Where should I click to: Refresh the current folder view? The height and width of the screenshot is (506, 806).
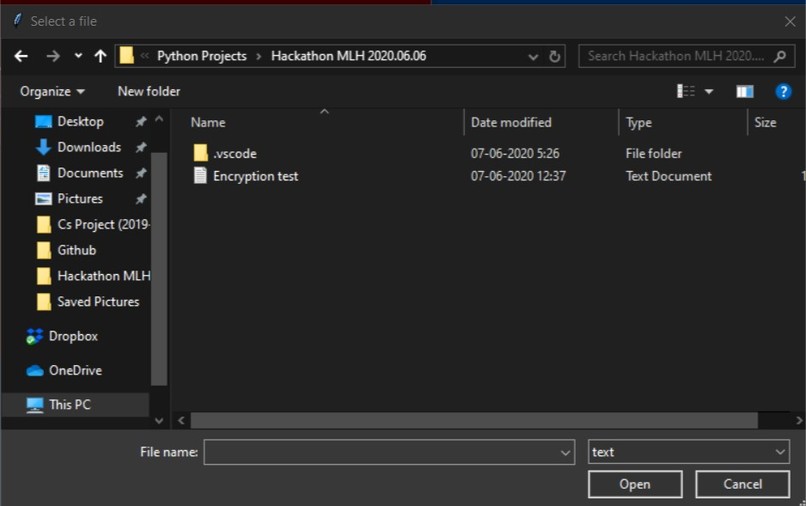point(554,56)
